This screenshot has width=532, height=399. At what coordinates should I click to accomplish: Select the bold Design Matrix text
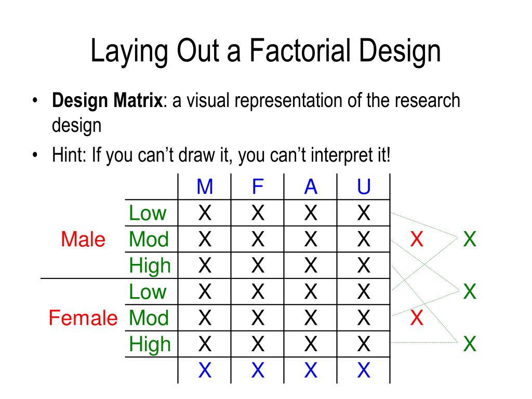(107, 100)
